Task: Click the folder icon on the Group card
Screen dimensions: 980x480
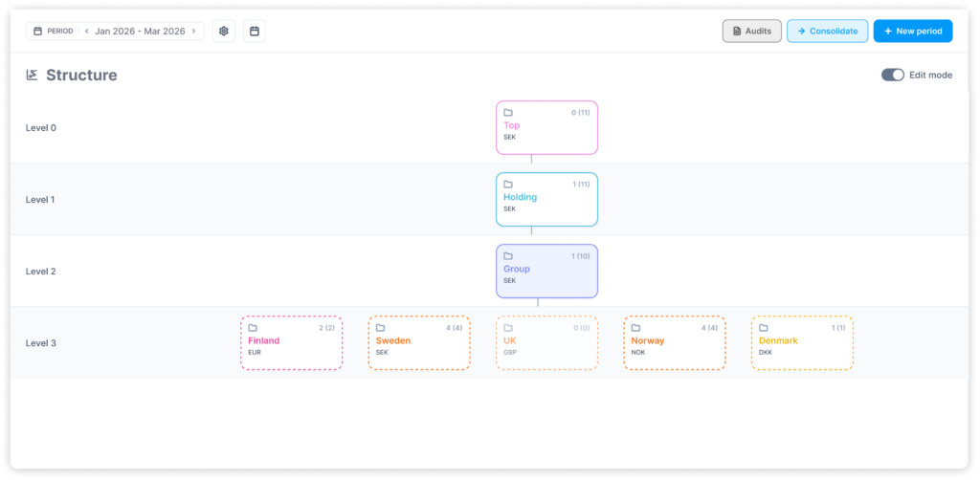Action: [508, 256]
